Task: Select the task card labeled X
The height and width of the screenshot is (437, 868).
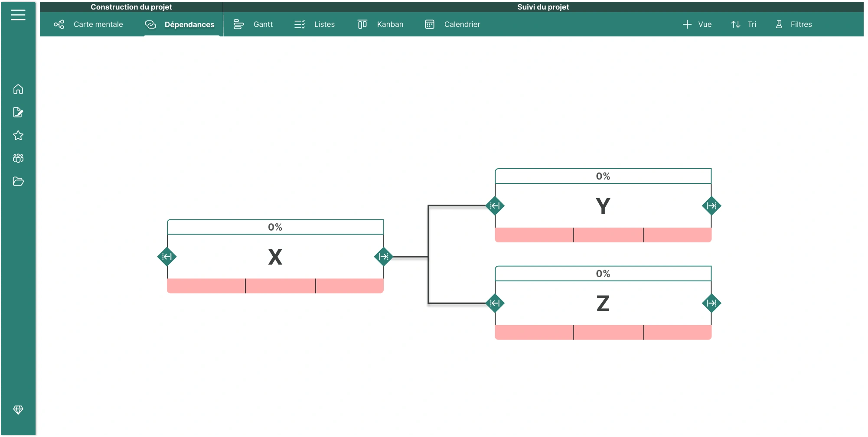Action: (275, 257)
